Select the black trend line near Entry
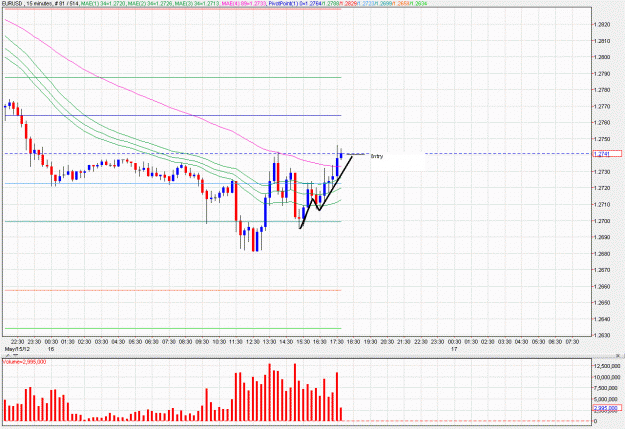The height and width of the screenshot is (429, 625). click(336, 183)
